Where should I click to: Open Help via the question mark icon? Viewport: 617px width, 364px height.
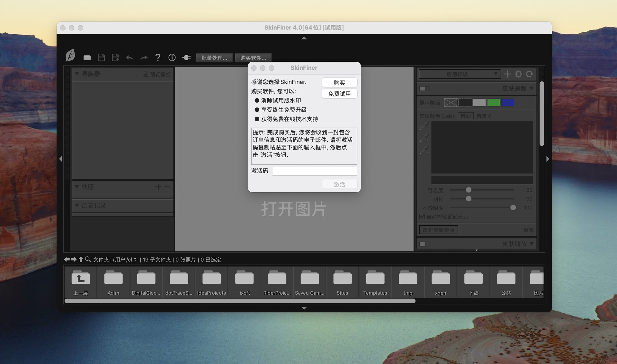pyautogui.click(x=158, y=57)
